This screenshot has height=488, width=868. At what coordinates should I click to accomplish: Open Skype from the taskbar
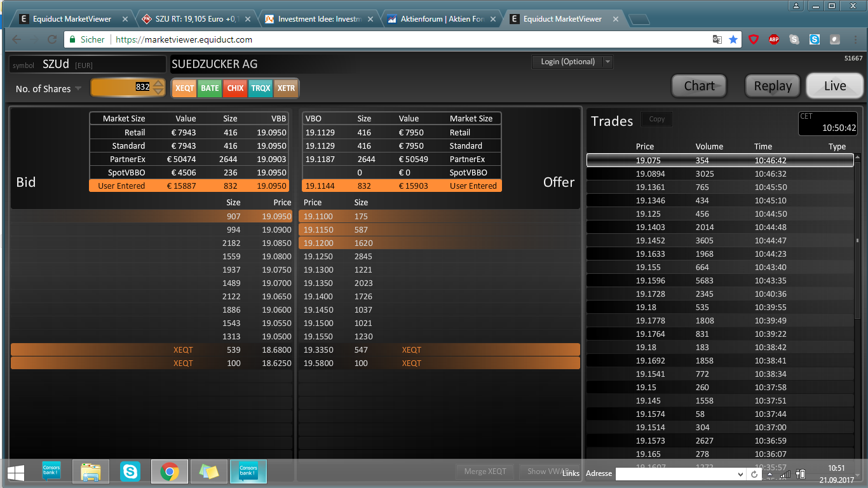[x=130, y=471]
